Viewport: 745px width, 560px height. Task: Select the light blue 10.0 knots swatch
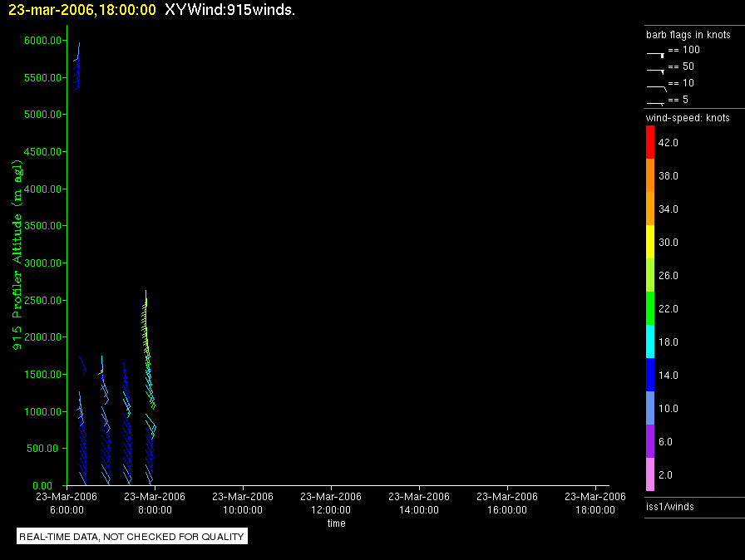point(650,408)
